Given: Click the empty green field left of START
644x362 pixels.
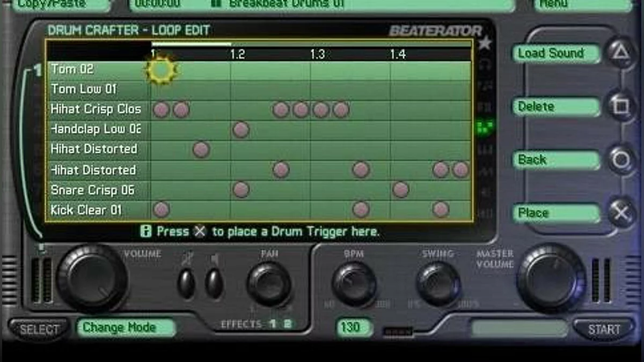Looking at the screenshot, I should tap(518, 328).
